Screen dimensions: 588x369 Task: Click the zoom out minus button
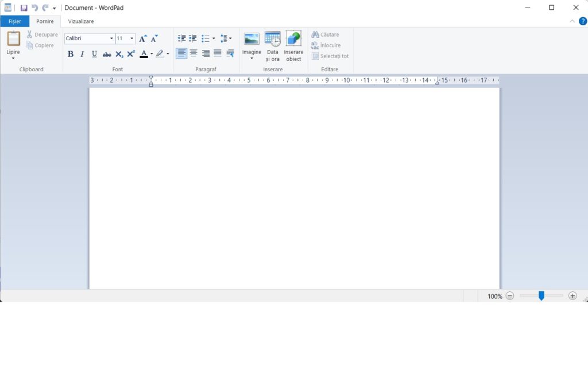click(x=510, y=296)
